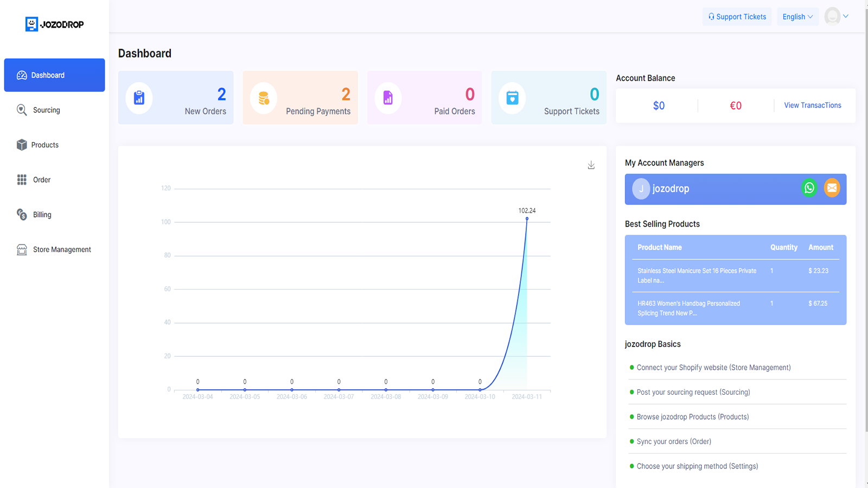Open the Pending Payments card

click(301, 98)
